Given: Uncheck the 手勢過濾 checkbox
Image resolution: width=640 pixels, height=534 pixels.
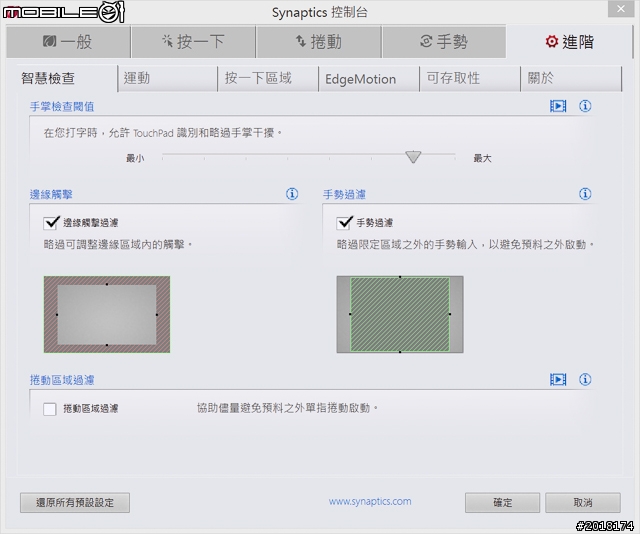Looking at the screenshot, I should 344,222.
